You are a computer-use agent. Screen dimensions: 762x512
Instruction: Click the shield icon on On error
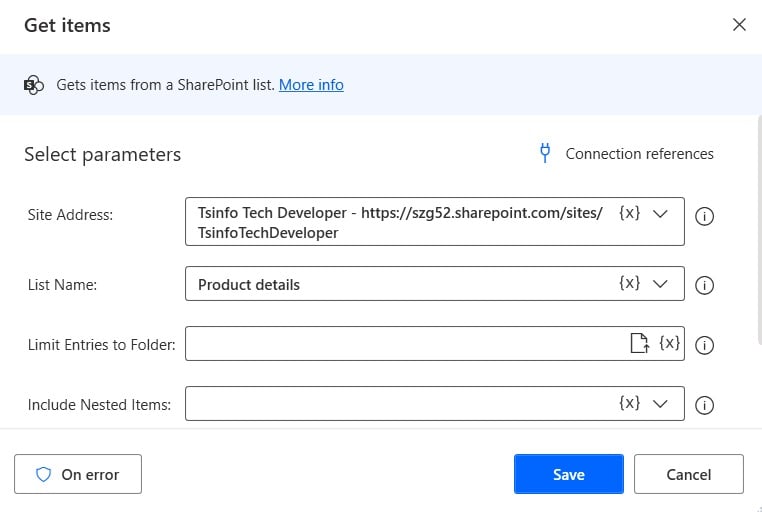(x=44, y=474)
